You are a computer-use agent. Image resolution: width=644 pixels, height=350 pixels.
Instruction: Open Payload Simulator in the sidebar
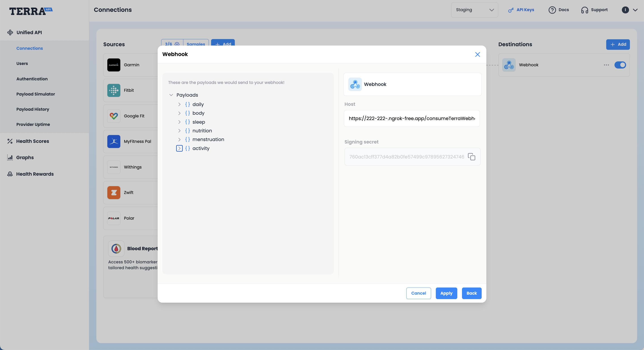[36, 94]
